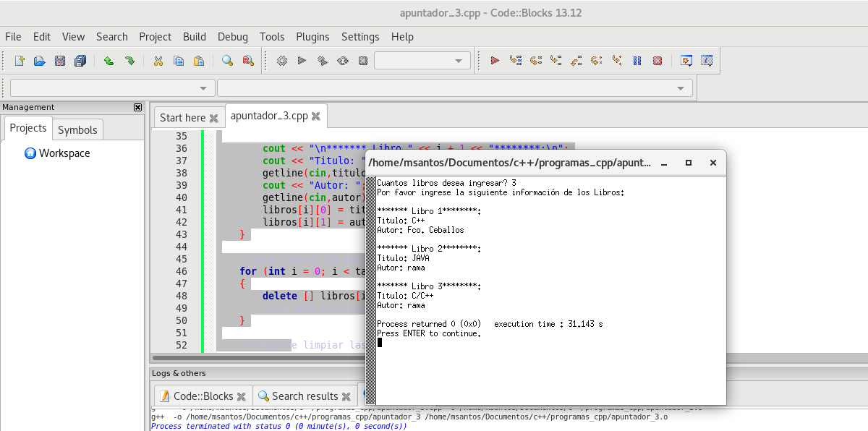Click the New file toolbar icon
Image resolution: width=868 pixels, height=431 pixels.
20,61
